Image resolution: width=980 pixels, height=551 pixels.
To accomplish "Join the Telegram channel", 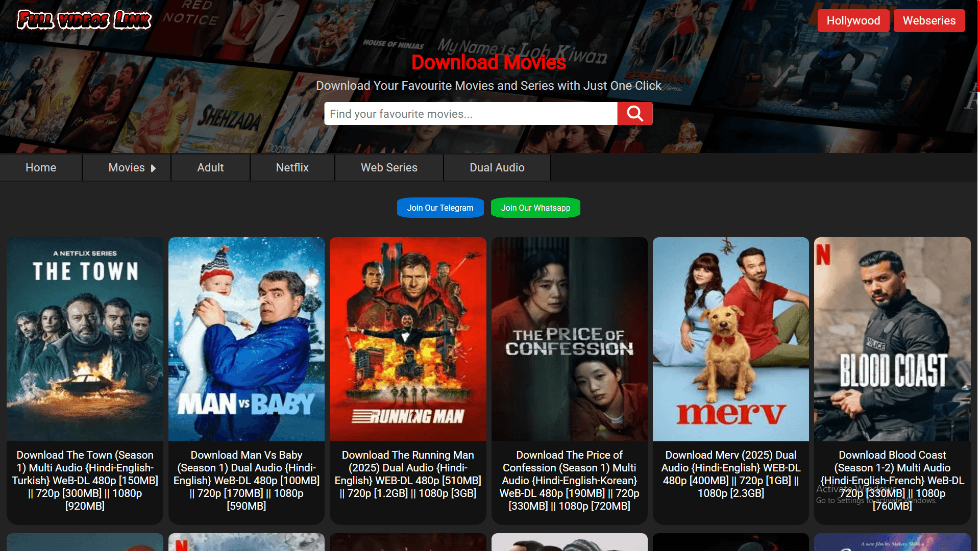I will point(440,208).
